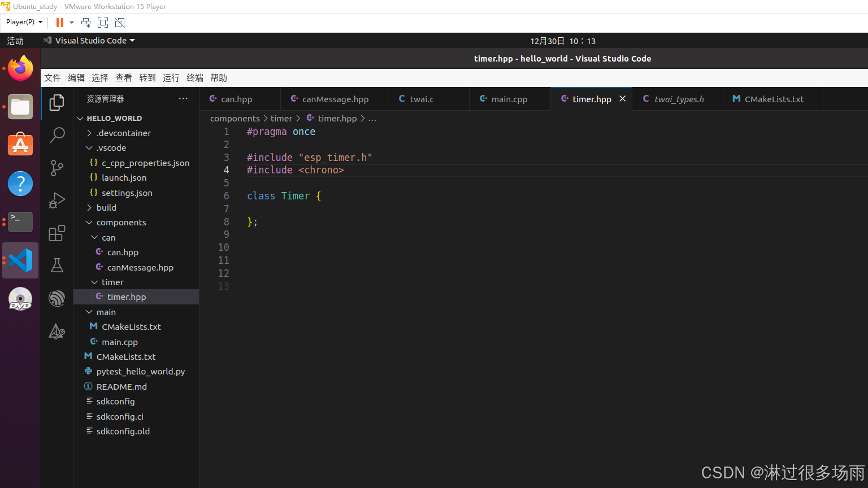Open the 选择 menu
This screenshot has height=488, width=868.
(100, 78)
